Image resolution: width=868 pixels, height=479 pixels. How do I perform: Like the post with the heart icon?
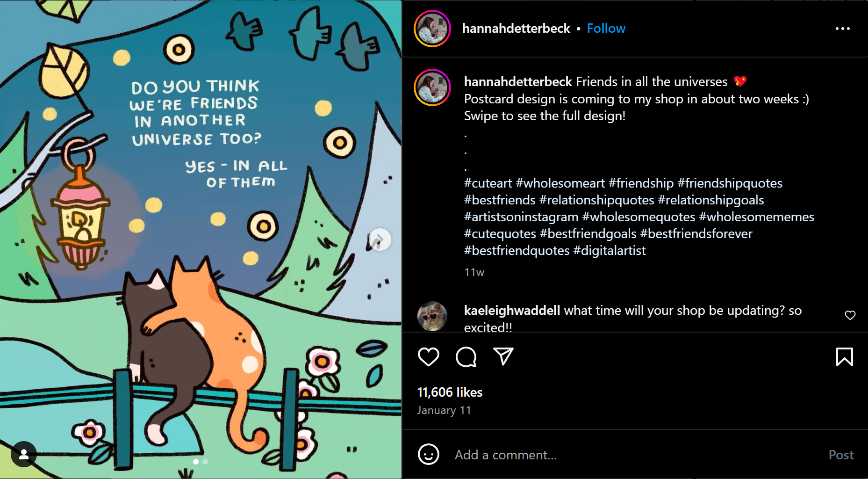428,357
